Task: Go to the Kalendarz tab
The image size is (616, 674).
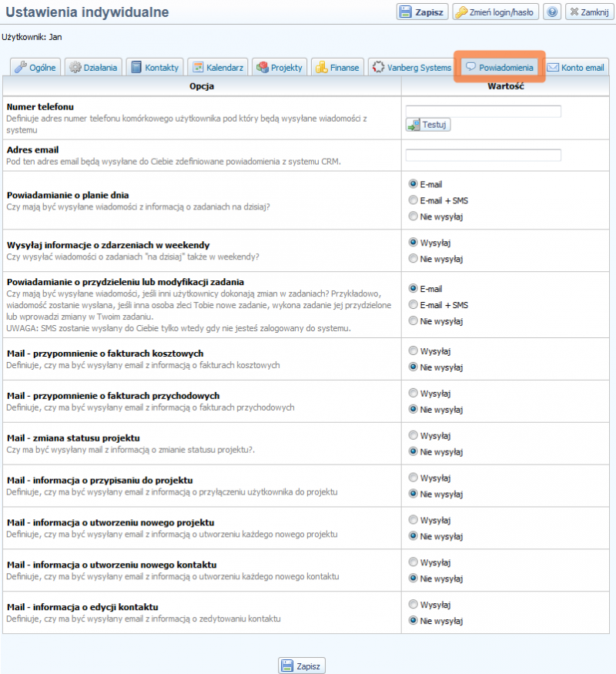Action: click(218, 68)
